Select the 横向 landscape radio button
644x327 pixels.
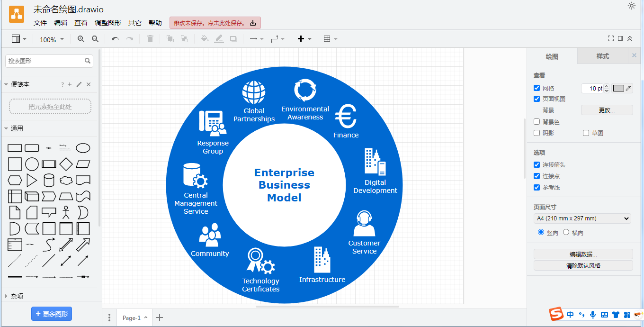click(566, 232)
